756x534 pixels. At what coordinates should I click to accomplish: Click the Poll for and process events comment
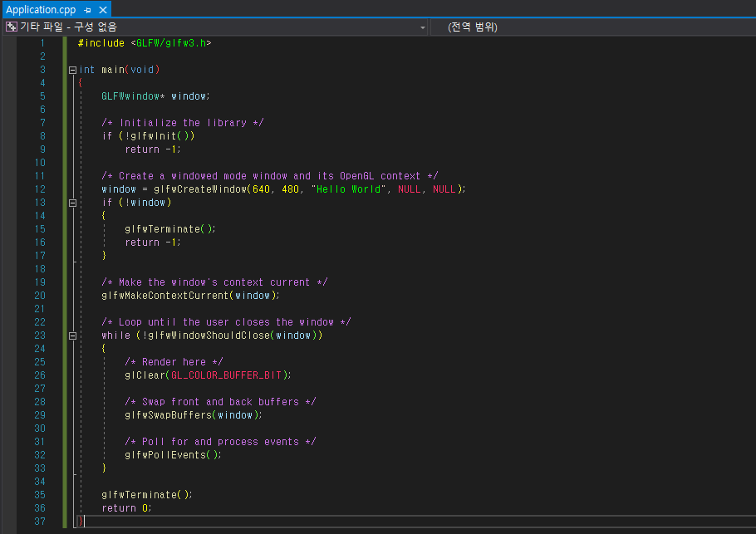click(x=220, y=443)
